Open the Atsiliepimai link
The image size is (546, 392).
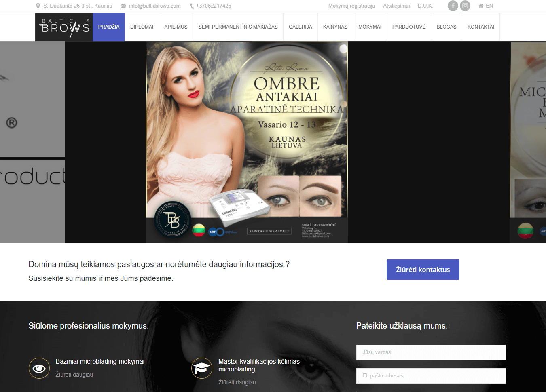[396, 6]
